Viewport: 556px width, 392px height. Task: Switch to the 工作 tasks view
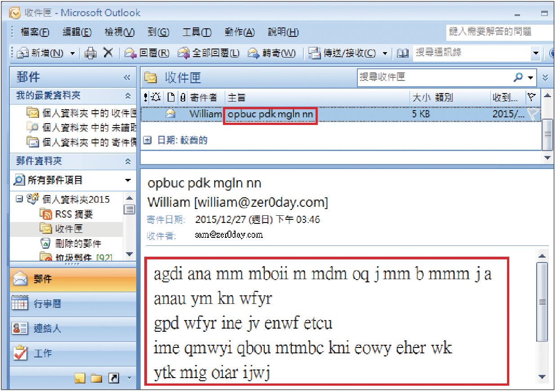(73, 353)
